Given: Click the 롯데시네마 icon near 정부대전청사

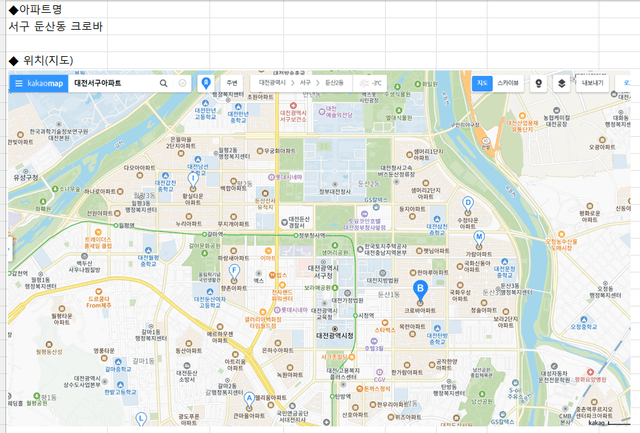Looking at the screenshot, I should click(x=271, y=177).
